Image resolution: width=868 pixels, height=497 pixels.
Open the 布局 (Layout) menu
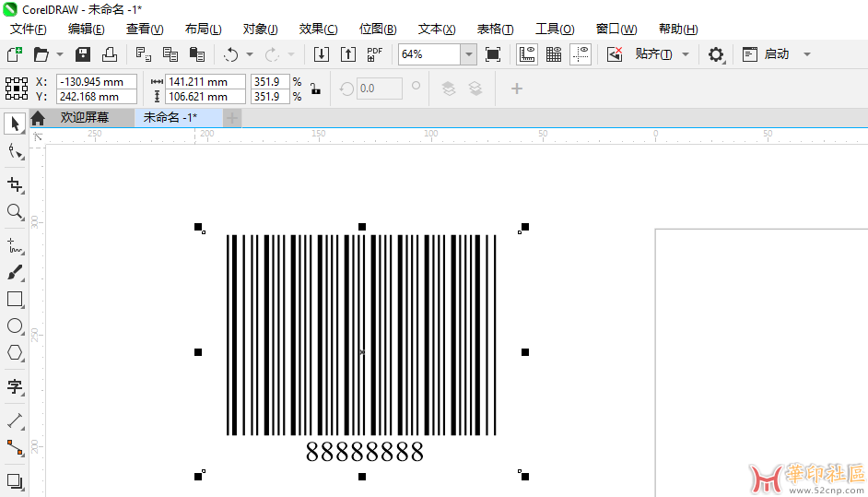203,29
